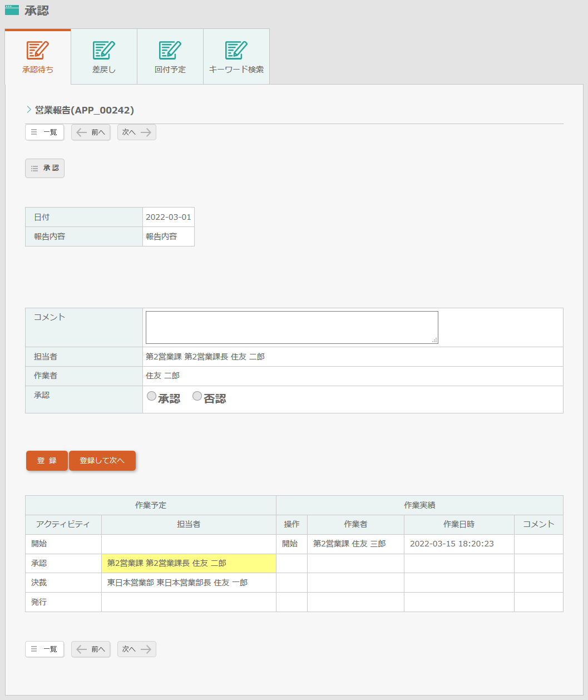Image resolution: width=588 pixels, height=700 pixels.
Task: Click the 操作 column header
Action: pos(291,525)
